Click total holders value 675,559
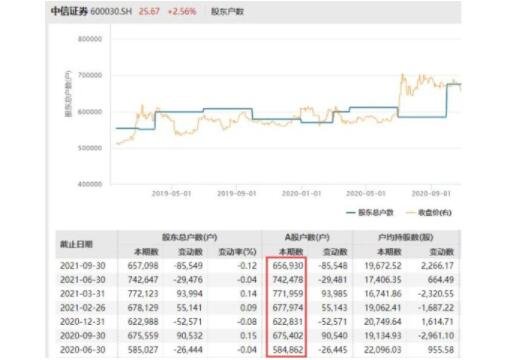 [x=143, y=336]
